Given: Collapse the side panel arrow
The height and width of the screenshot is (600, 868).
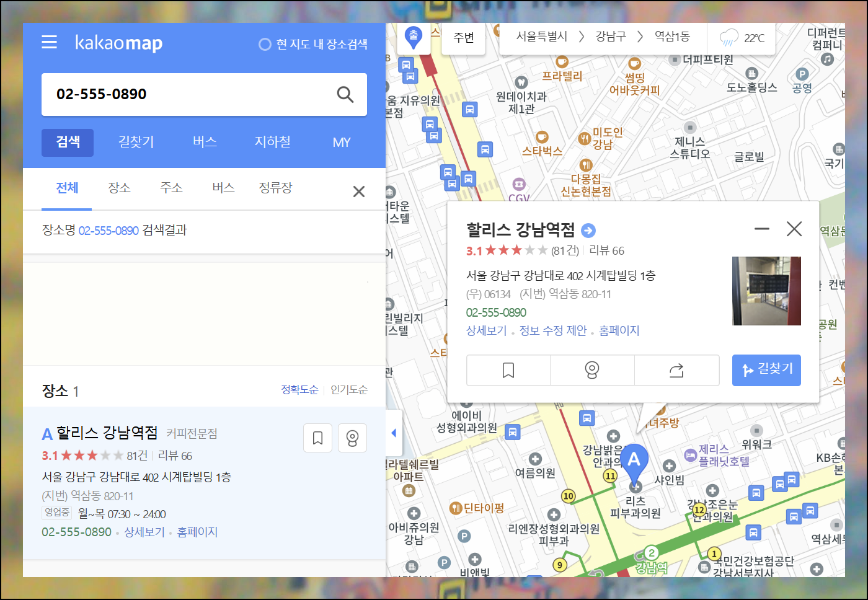Looking at the screenshot, I should click(x=394, y=433).
